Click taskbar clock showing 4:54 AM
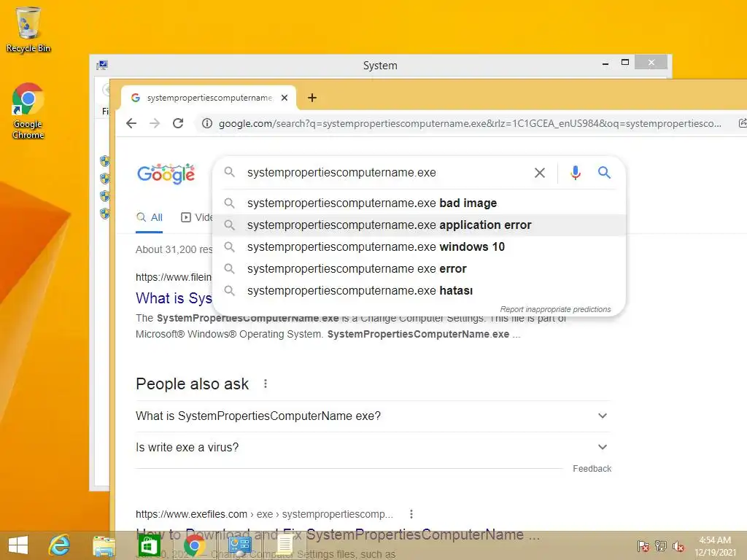747x560 pixels. tap(715, 546)
